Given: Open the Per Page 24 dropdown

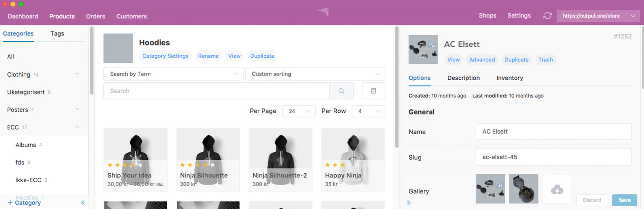Looking at the screenshot, I should pyautogui.click(x=299, y=111).
